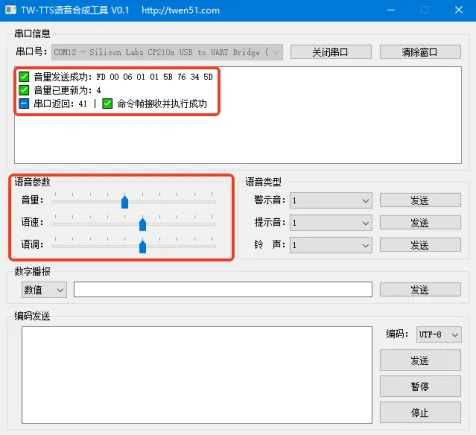Click the 暂停 pause button
The height and width of the screenshot is (435, 476).
420,387
